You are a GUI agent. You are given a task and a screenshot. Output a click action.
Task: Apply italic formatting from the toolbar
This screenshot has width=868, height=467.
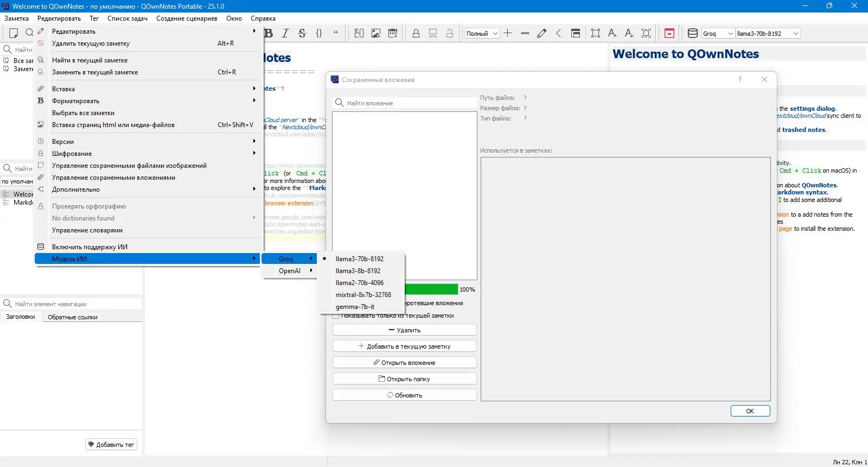coord(285,33)
